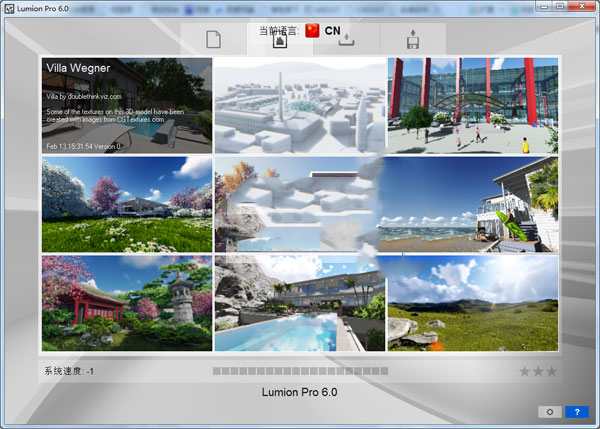
Task: Open the swimming pool villa scene
Action: pos(299,302)
